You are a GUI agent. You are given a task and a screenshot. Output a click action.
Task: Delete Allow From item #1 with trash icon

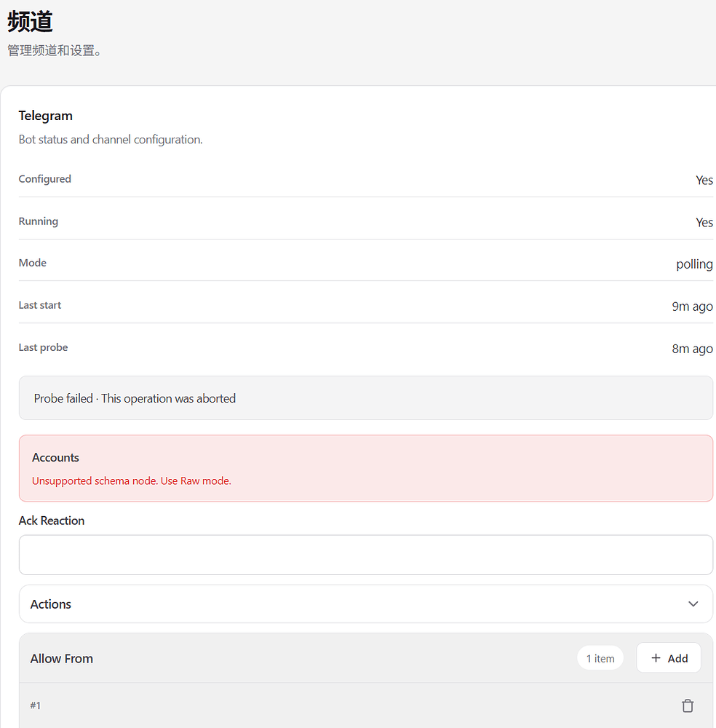coord(687,705)
